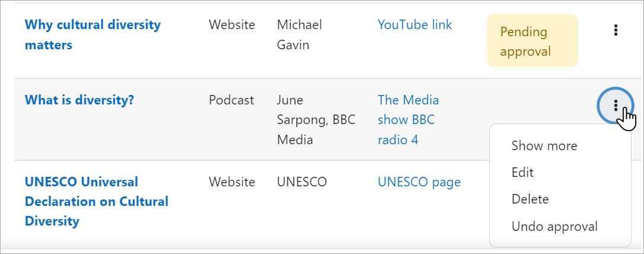The width and height of the screenshot is (644, 254).
Task: Choose Delete from the actions menu
Action: [530, 199]
